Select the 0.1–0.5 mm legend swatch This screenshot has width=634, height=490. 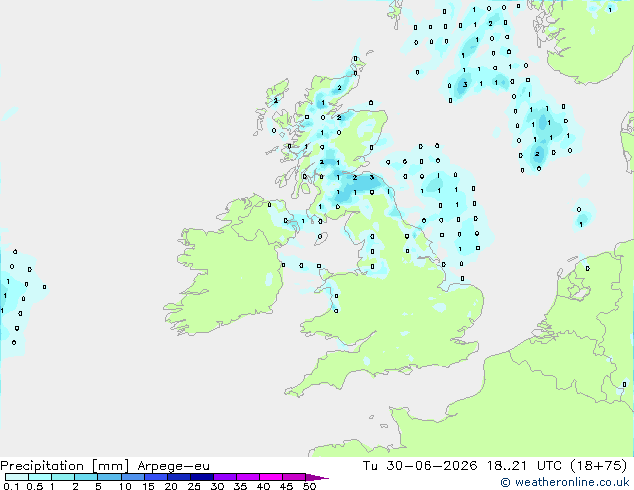click(17, 477)
